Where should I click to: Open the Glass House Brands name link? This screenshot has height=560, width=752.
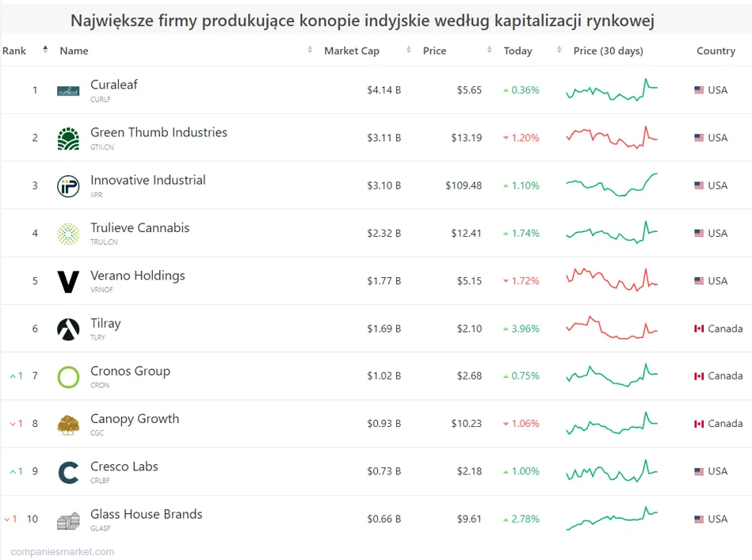(x=147, y=514)
